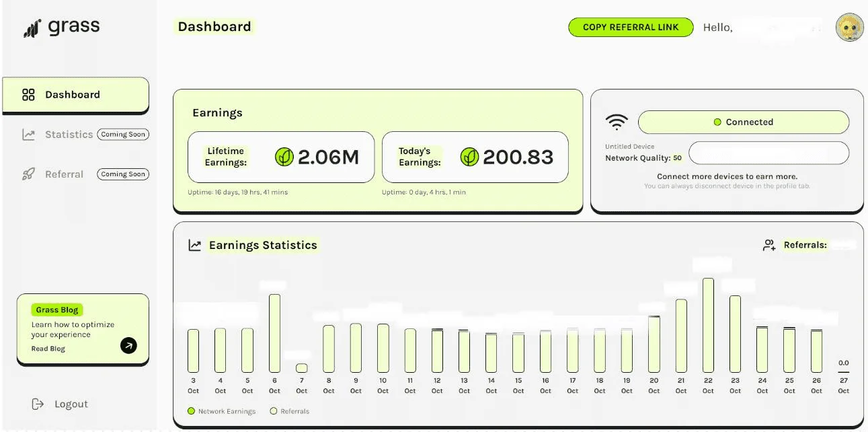Click the 15 Oct earnings bar
The image size is (868, 432).
point(518,353)
